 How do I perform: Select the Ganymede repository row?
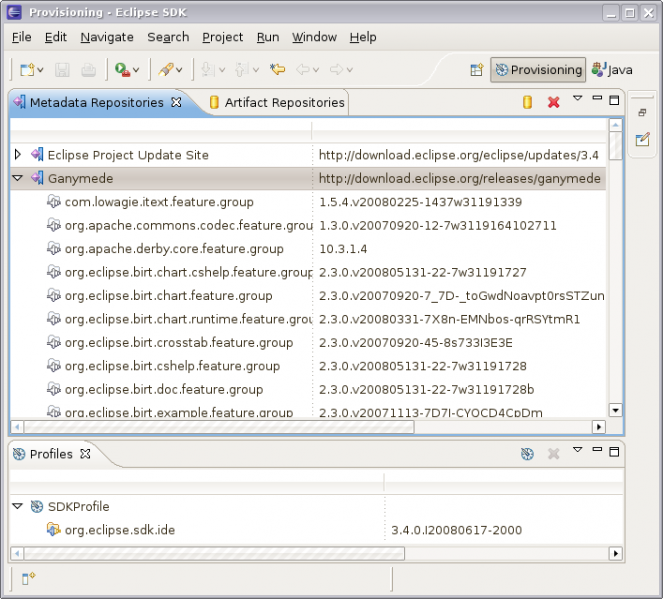click(308, 178)
